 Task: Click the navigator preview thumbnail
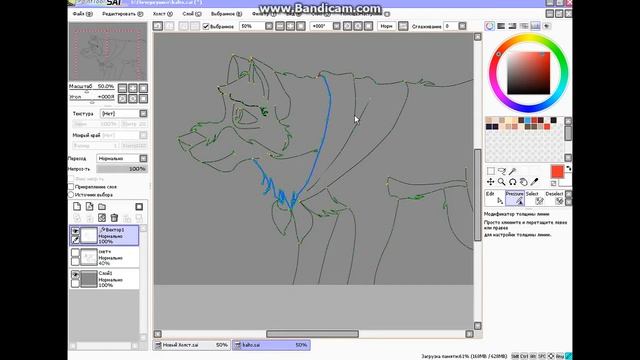point(108,52)
